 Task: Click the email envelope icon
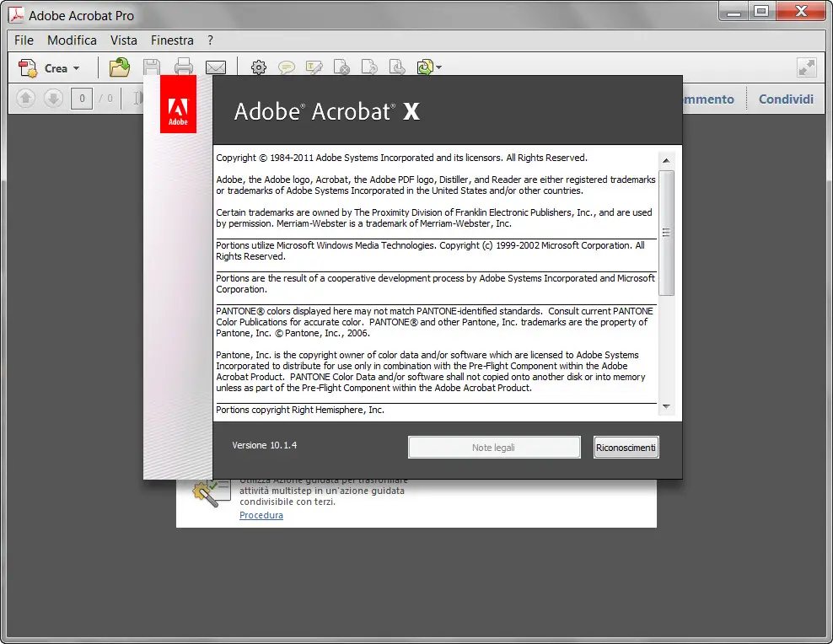(x=216, y=67)
